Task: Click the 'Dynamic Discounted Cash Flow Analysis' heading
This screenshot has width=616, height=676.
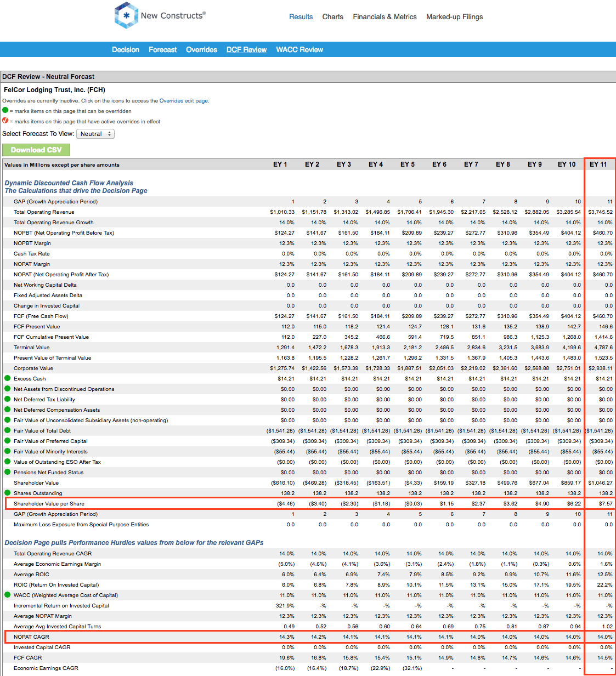Action: 69,183
